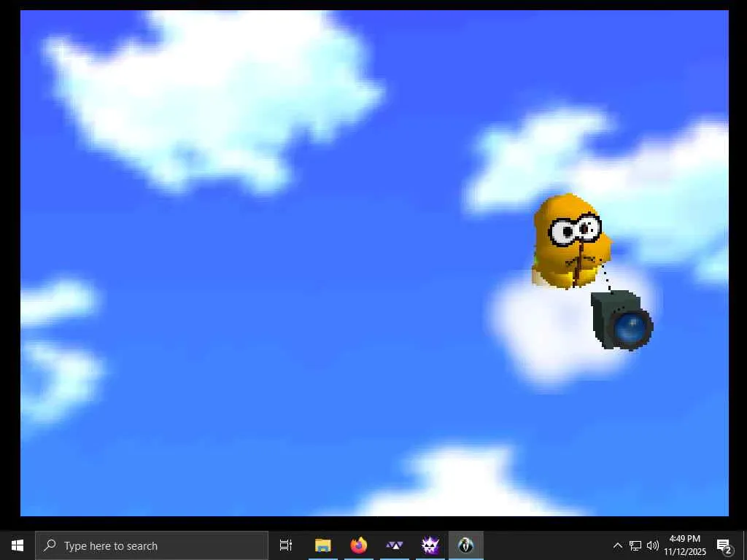
Task: Open the network status tray icon
Action: 635,545
